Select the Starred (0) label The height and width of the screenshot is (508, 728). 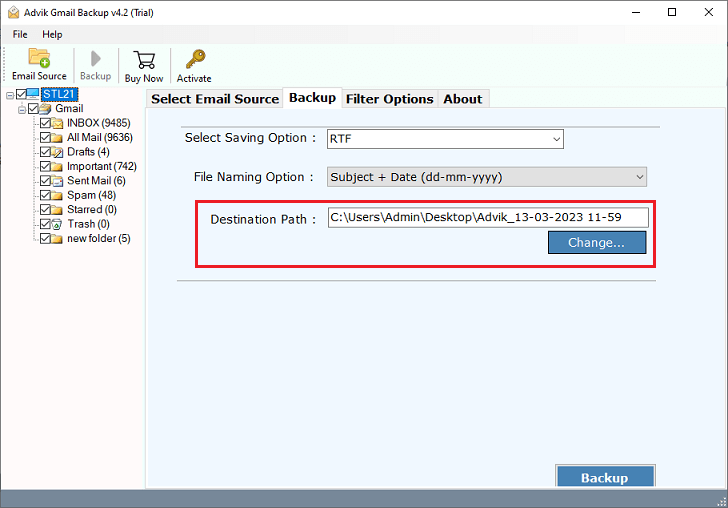tap(91, 209)
